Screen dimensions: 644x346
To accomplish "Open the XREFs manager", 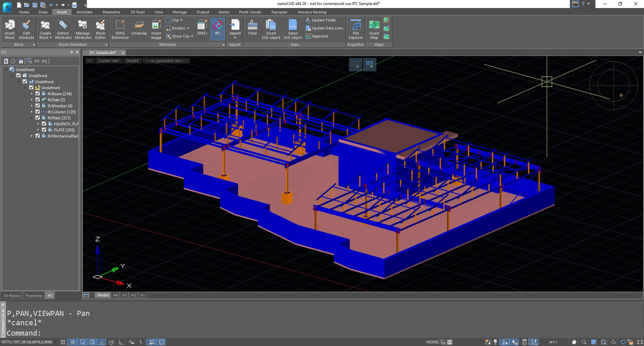I will (x=202, y=28).
